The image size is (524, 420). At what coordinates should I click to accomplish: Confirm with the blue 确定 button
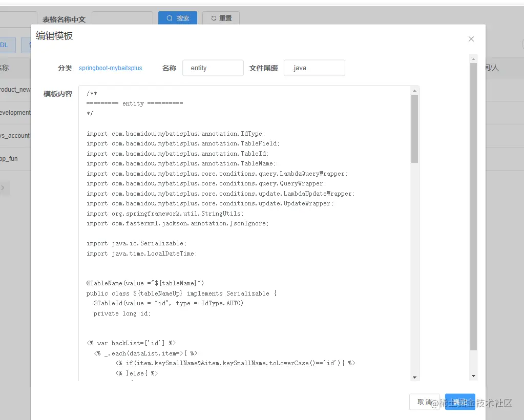[460, 402]
